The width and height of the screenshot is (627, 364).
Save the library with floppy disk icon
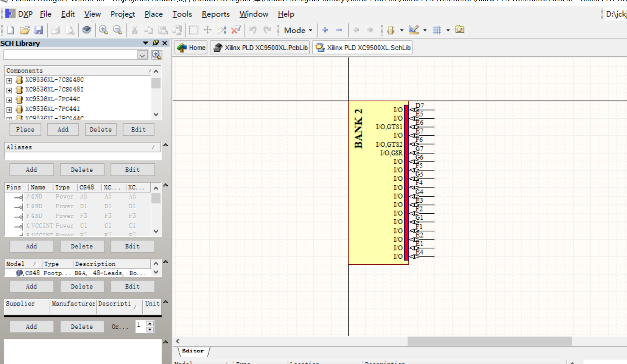pos(39,30)
